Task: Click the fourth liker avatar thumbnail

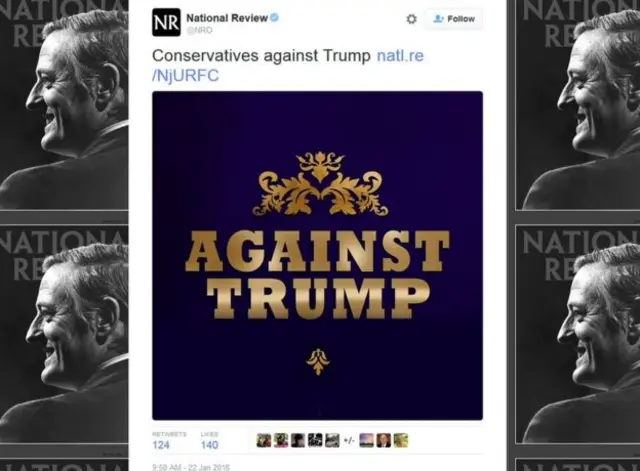Action: coord(315,440)
